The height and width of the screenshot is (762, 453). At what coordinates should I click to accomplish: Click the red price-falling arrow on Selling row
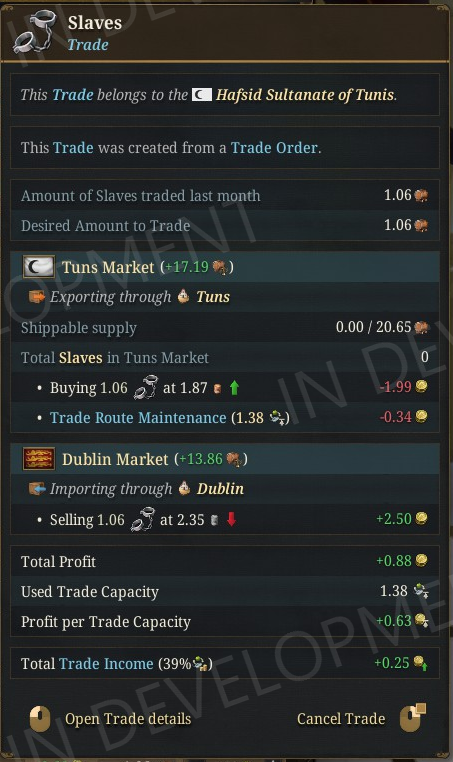231,519
